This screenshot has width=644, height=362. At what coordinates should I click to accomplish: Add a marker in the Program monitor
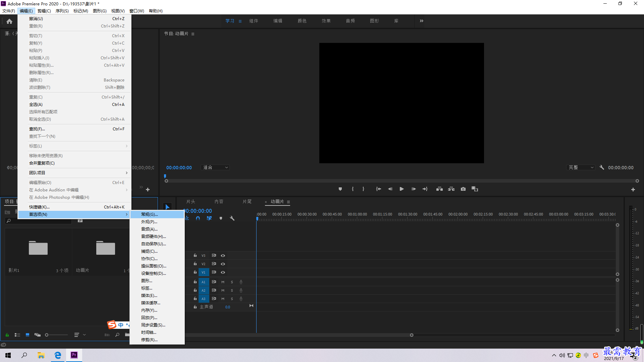tap(340, 189)
